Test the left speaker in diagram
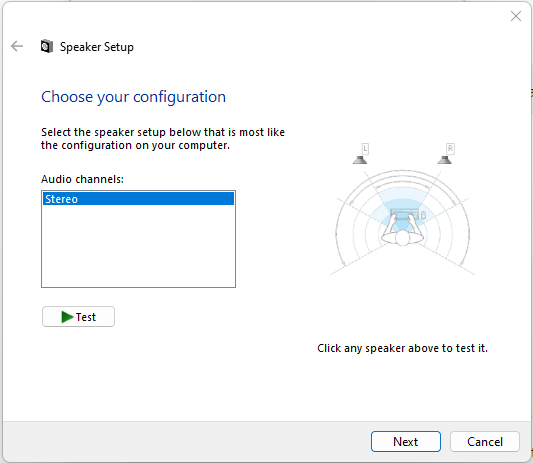This screenshot has height=463, width=533. click(360, 160)
